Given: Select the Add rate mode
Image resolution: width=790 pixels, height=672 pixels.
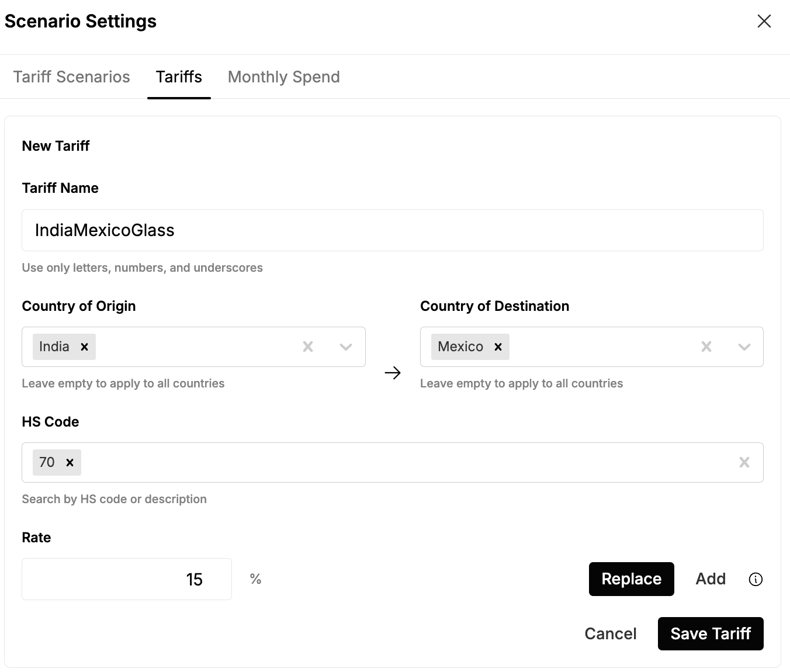Looking at the screenshot, I should click(x=711, y=579).
